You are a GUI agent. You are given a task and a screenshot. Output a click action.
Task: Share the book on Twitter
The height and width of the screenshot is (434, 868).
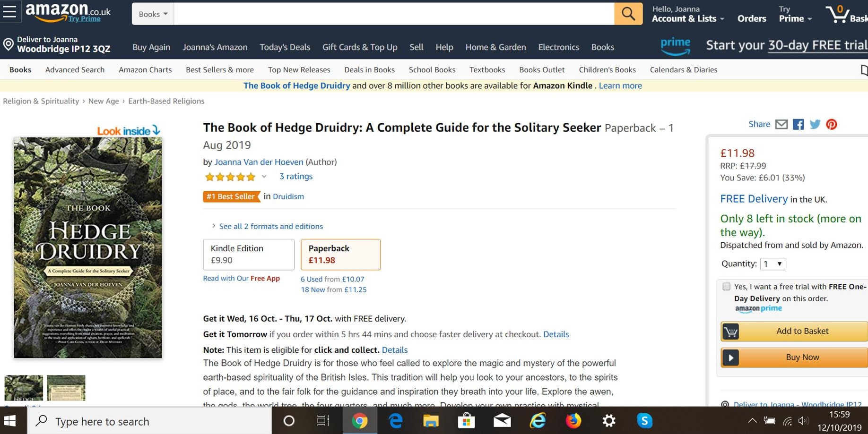pos(815,124)
